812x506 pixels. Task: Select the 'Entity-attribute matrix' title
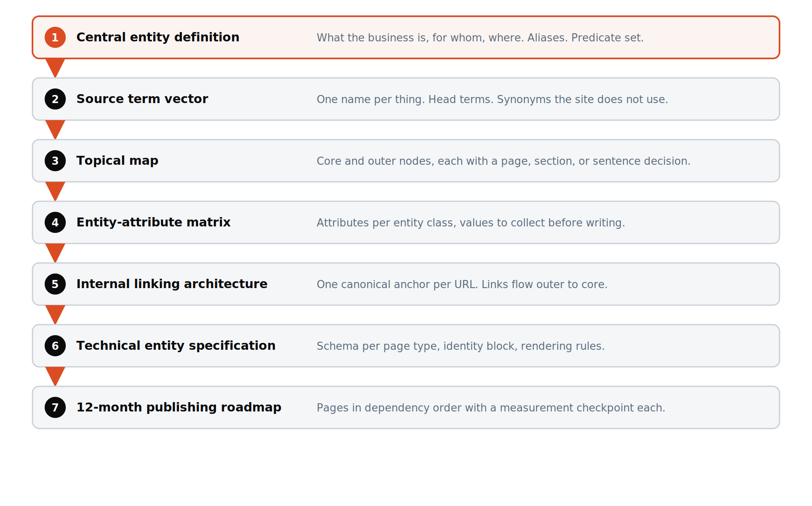(153, 222)
